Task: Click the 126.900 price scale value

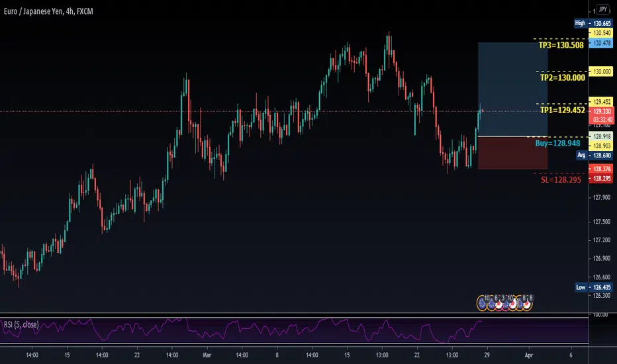Action: 602,259
